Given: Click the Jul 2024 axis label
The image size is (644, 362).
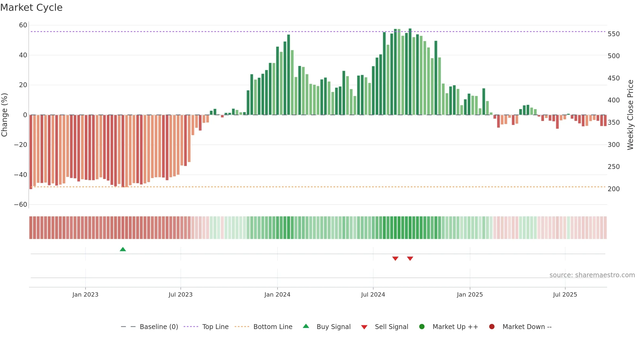Looking at the screenshot, I should [373, 294].
